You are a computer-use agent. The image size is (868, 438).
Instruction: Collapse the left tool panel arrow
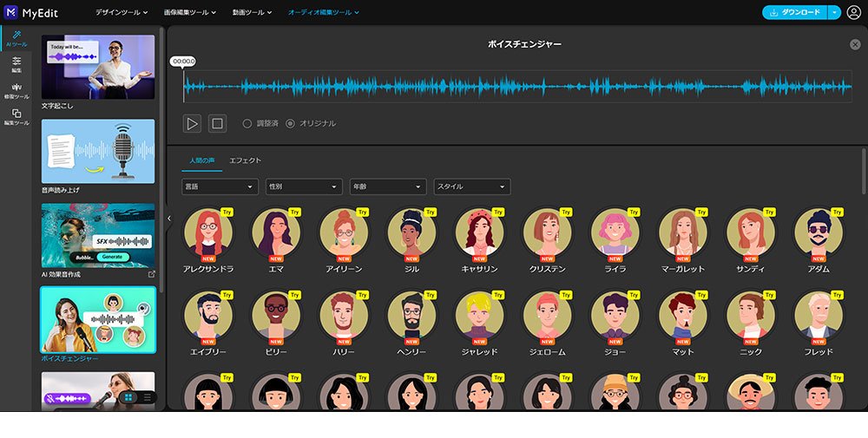point(168,219)
